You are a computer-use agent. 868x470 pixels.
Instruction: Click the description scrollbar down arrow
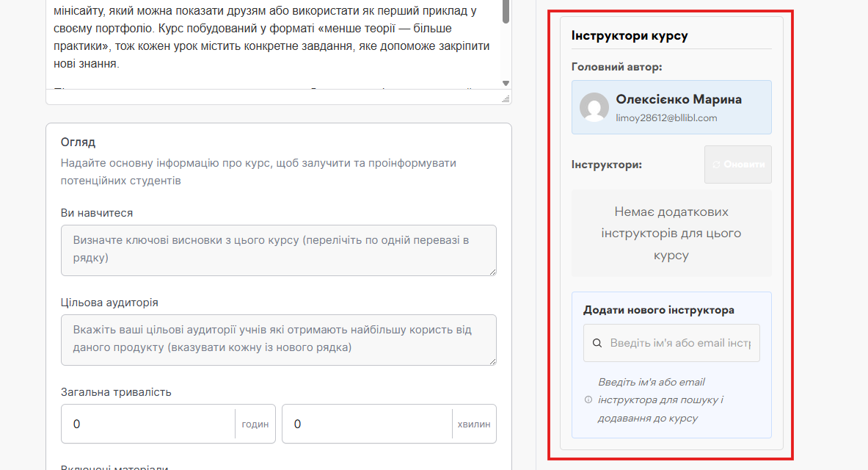pos(506,83)
